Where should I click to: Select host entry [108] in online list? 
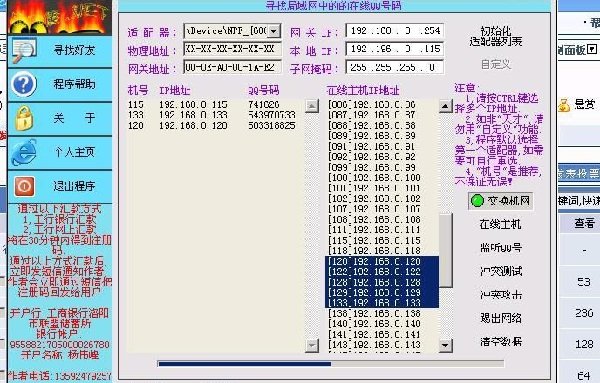(382, 220)
